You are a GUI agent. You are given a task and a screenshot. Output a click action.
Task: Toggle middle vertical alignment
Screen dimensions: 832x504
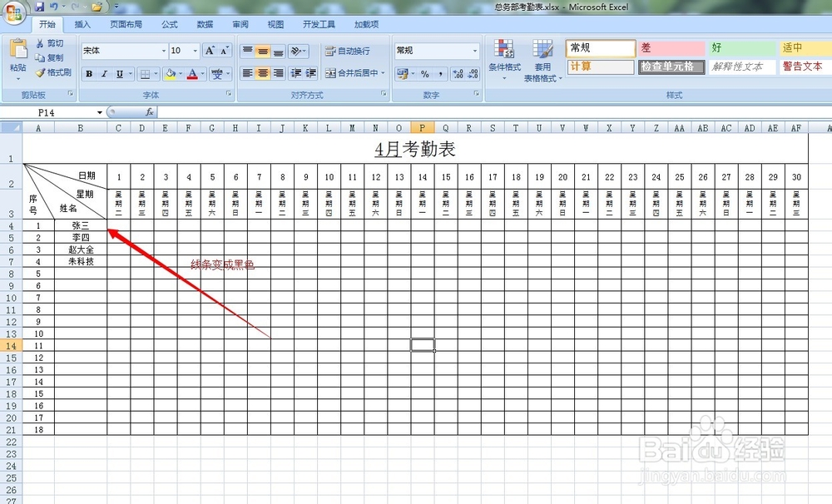(263, 51)
